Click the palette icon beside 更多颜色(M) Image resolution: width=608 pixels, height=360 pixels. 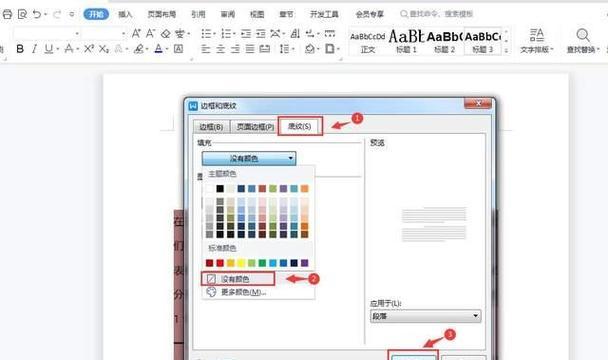pos(211,292)
